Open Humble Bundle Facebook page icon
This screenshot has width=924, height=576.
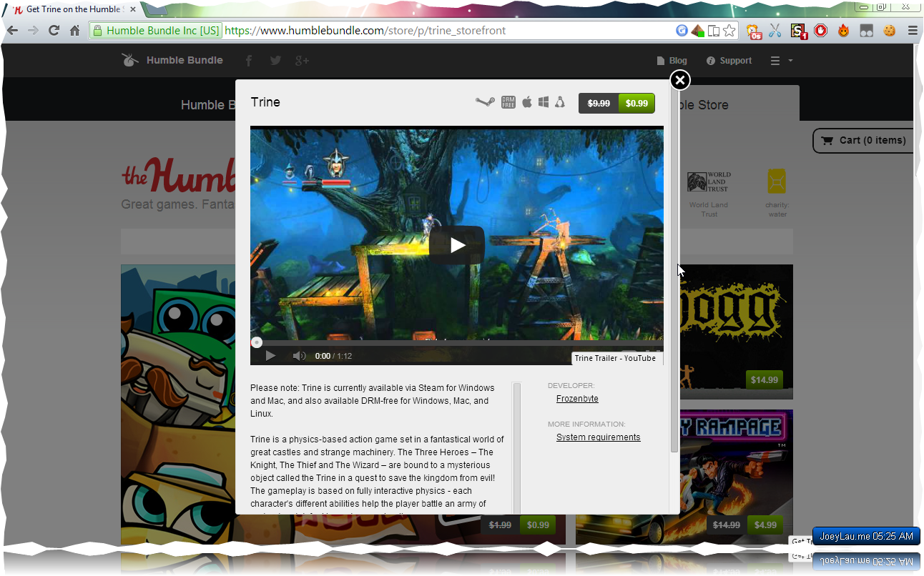tap(249, 61)
